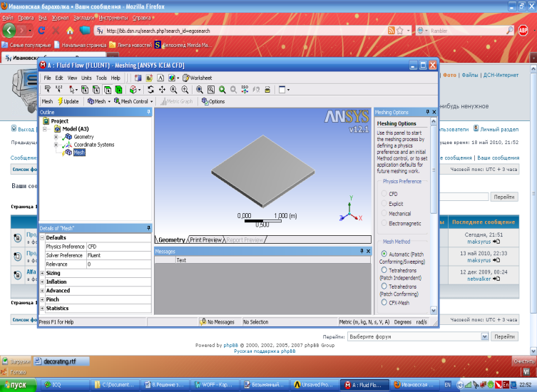Open the Viewports dropdown arrow
This screenshot has width=537, height=392.
(288, 90)
